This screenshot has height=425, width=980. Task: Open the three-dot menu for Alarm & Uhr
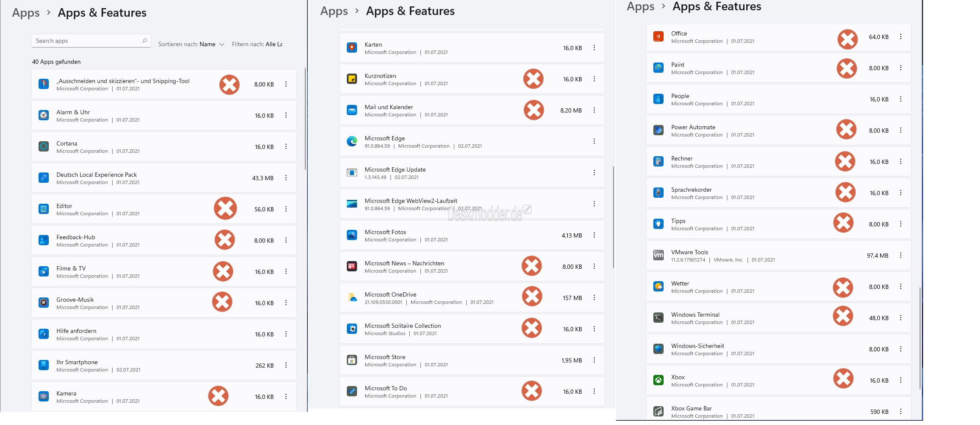coord(286,115)
